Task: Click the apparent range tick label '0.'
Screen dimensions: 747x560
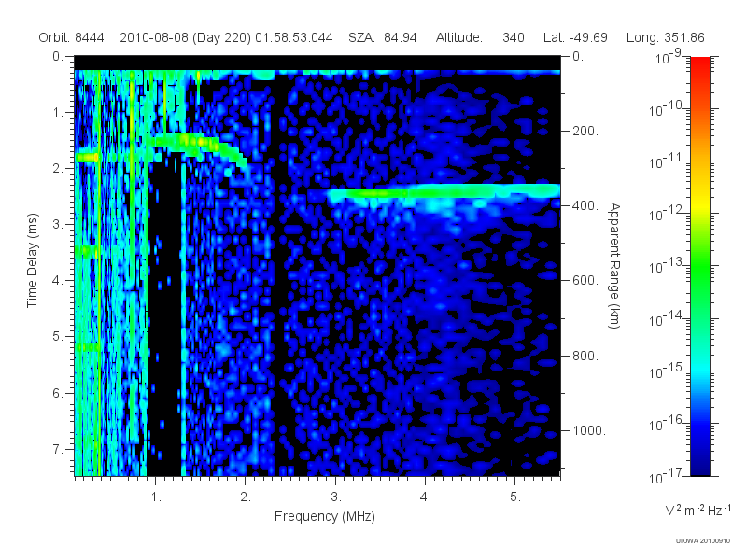Action: click(x=578, y=56)
